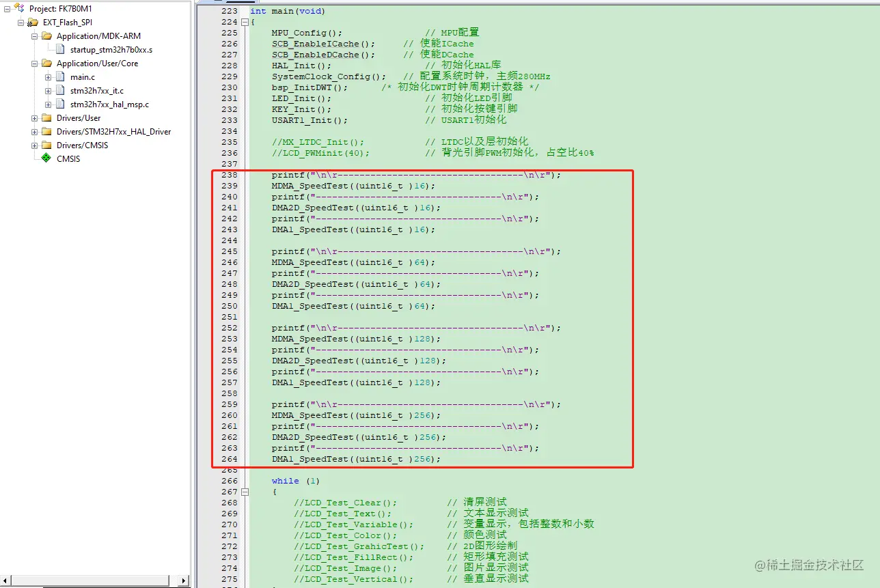Expand the stm32h7xx_it.c node
The image size is (880, 588).
pos(49,91)
